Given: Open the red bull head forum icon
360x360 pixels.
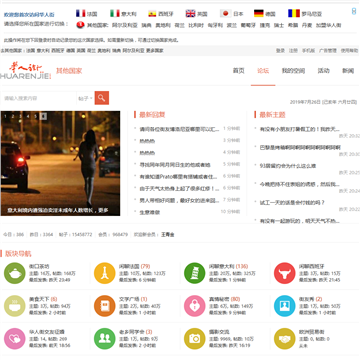Looking at the screenshot, I should 285,273.
